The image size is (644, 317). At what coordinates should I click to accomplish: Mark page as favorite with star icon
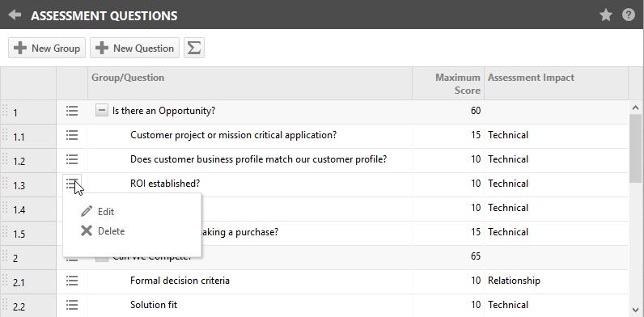[x=606, y=15]
